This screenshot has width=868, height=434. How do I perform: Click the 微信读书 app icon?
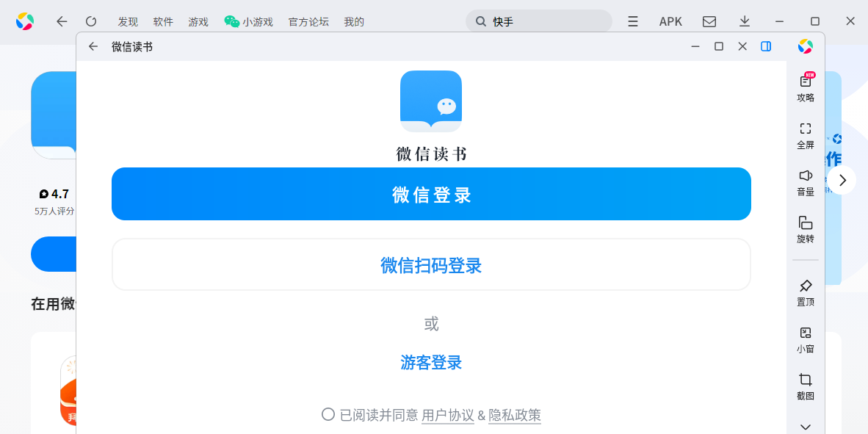(x=430, y=101)
